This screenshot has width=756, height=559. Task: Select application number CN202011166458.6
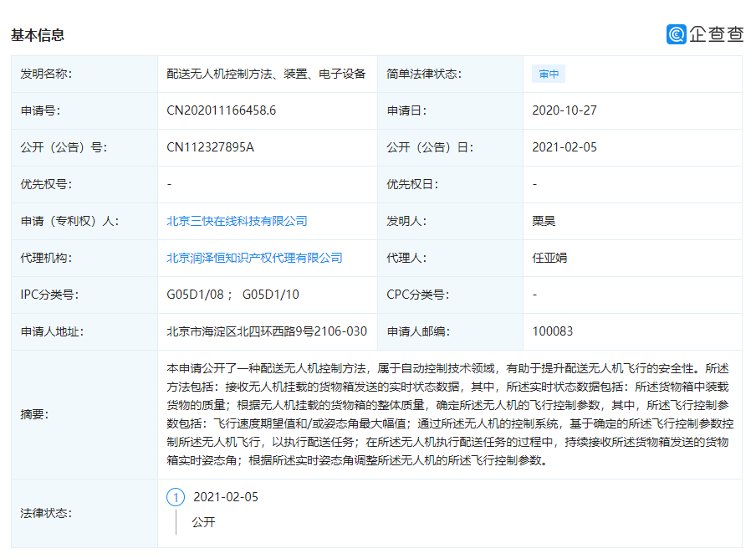222,110
